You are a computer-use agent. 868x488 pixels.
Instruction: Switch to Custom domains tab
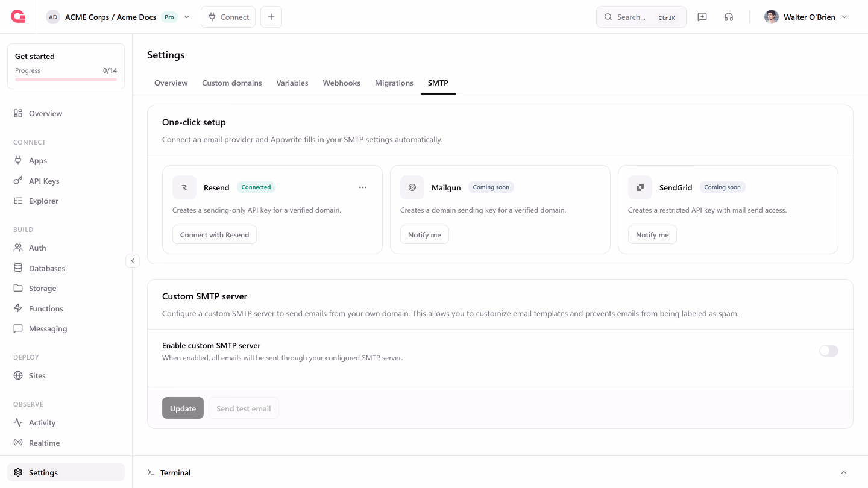232,83
